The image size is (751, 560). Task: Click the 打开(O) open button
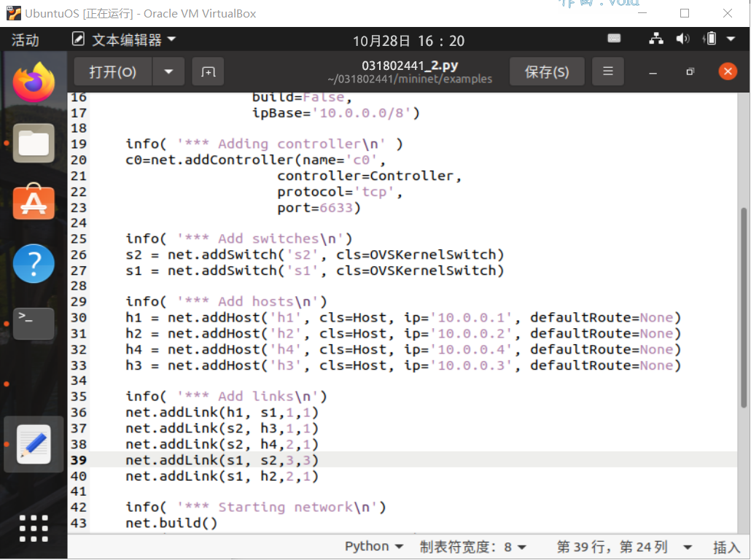113,72
